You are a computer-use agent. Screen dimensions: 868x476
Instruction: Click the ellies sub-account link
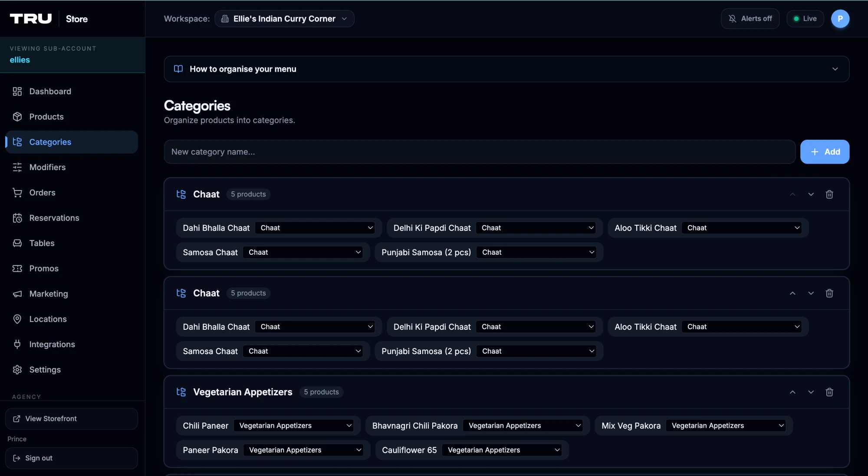click(20, 60)
